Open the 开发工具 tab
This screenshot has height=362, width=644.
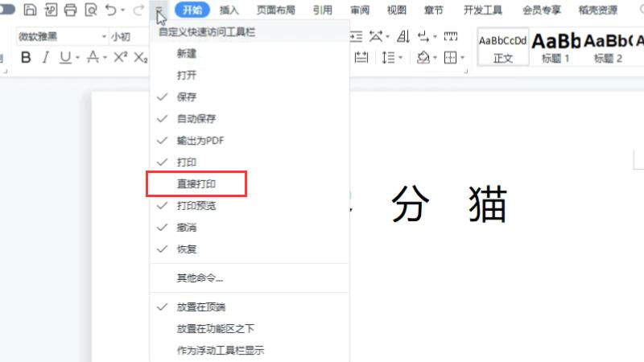(x=482, y=10)
